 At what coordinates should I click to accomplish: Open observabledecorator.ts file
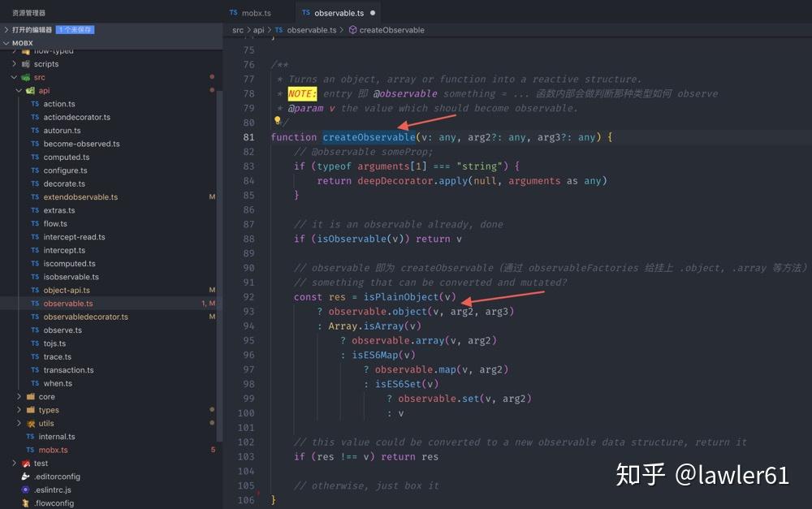85,317
